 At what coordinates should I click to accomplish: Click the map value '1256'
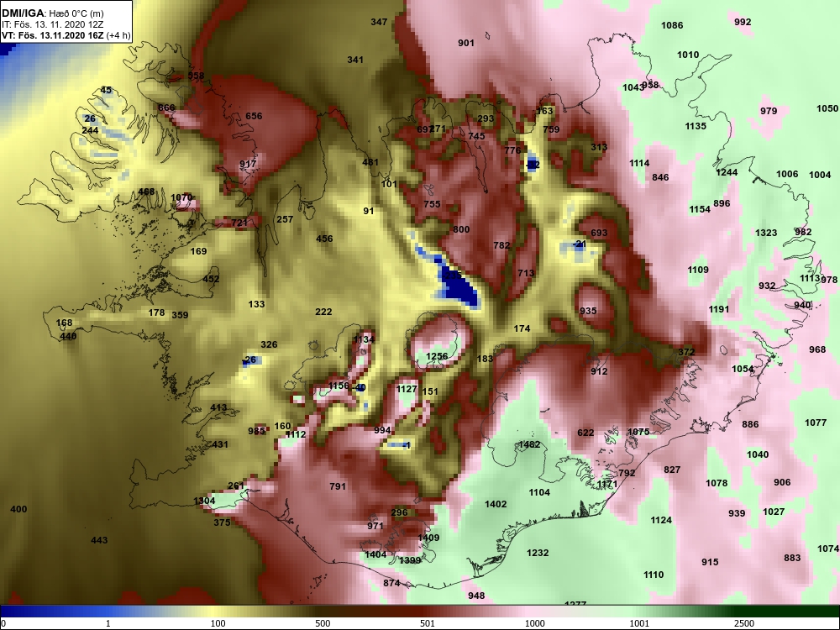click(437, 356)
